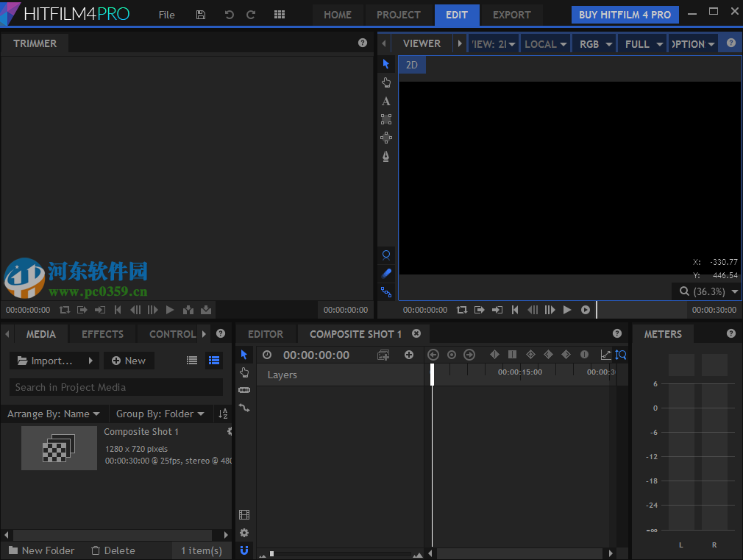Viewport: 743px width, 560px height.
Task: Click the New Layer plus icon in the timeline
Action: (408, 355)
